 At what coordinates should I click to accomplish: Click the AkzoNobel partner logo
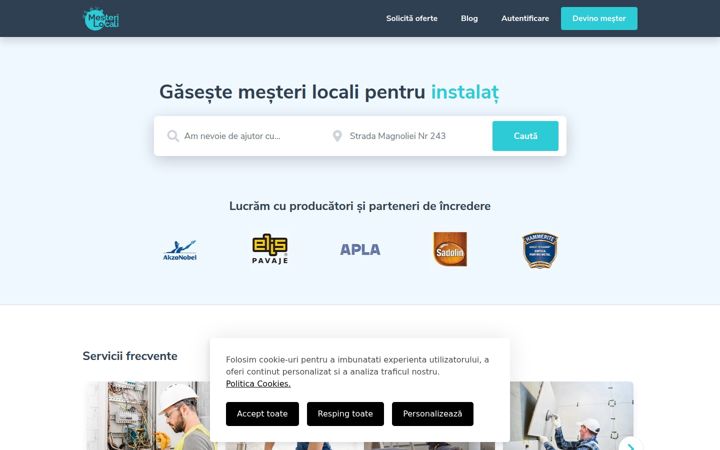(180, 250)
